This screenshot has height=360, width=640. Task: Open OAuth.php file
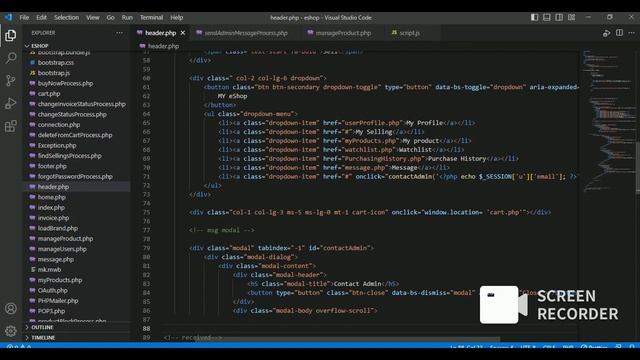tap(53, 291)
